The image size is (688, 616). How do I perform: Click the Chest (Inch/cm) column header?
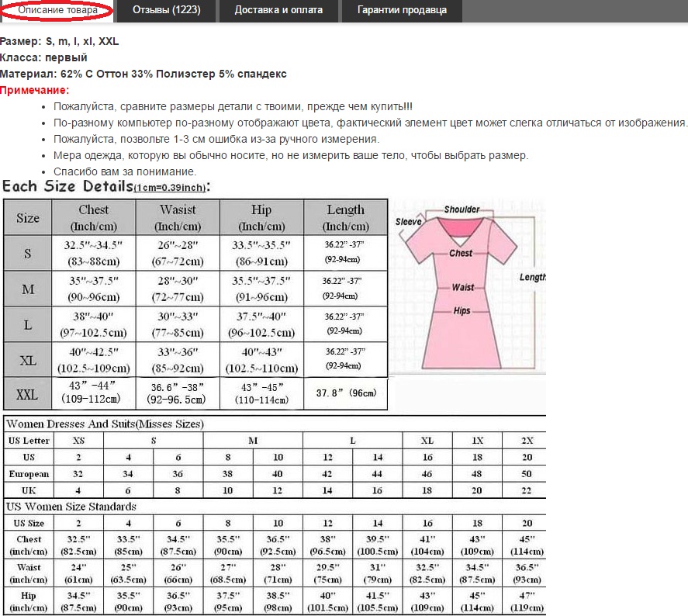click(93, 218)
